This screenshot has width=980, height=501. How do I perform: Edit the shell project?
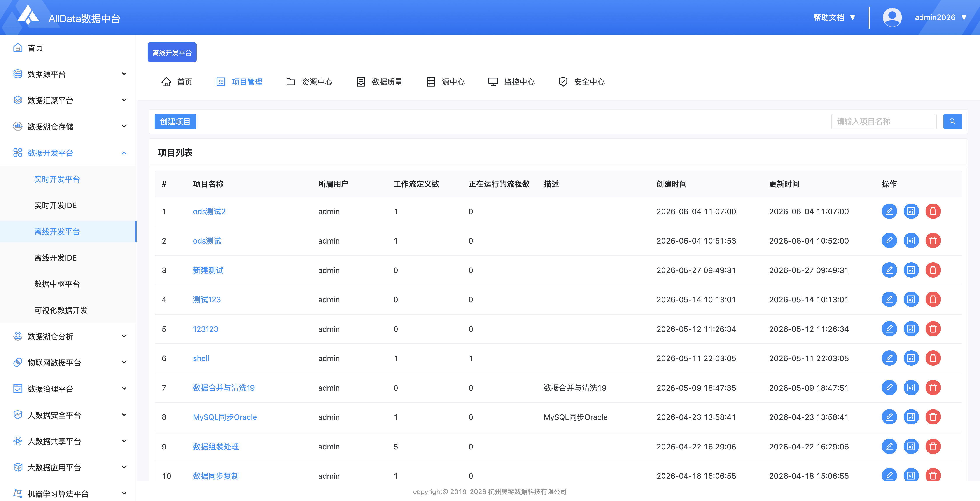[x=889, y=358]
